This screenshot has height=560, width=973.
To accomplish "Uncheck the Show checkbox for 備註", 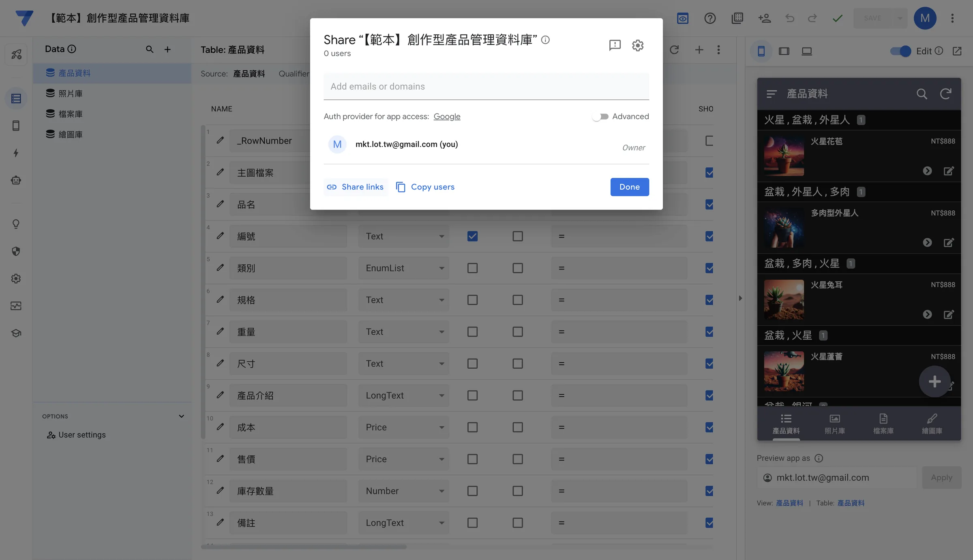I will coord(709,523).
